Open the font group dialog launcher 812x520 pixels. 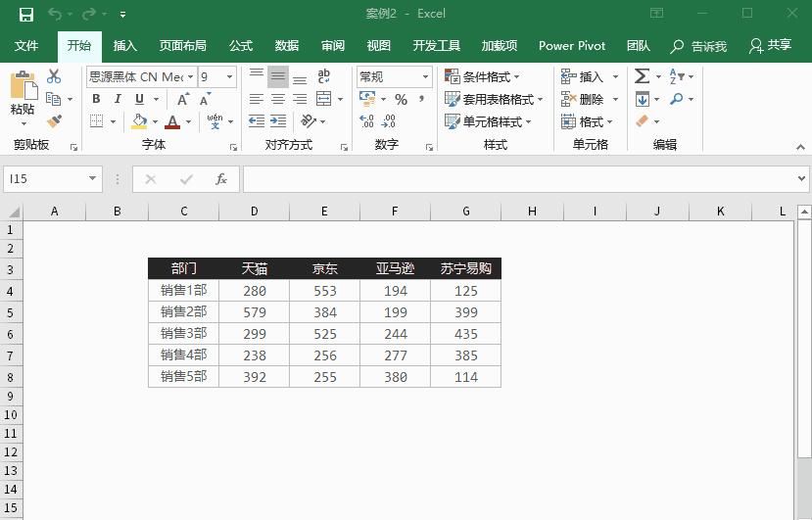coord(233,148)
